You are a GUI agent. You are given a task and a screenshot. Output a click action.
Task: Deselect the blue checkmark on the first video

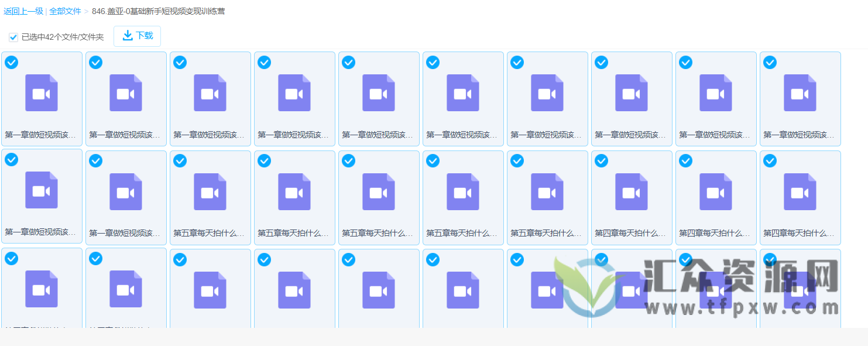click(11, 62)
